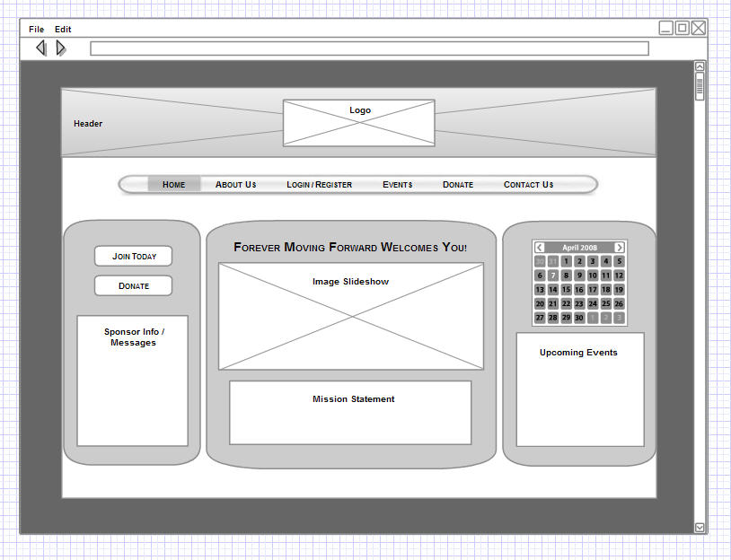Minimize the wireframe browser window
This screenshot has width=731, height=560.
665,28
